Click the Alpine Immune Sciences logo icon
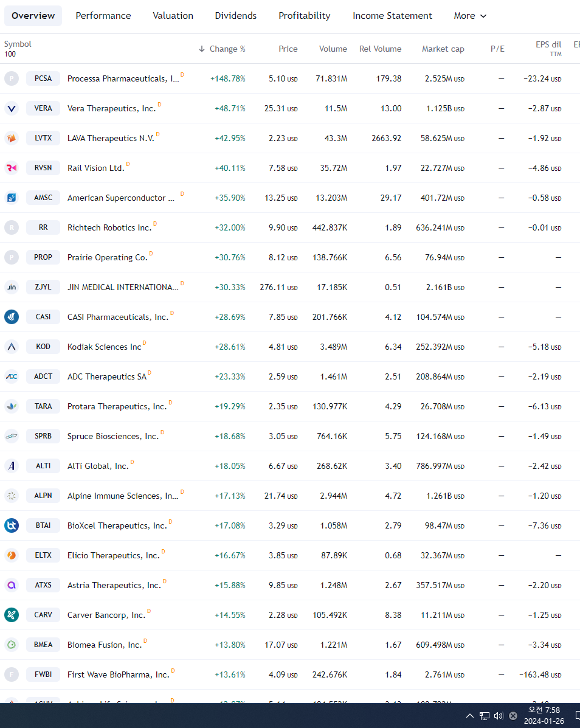This screenshot has height=728, width=580. tap(12, 496)
